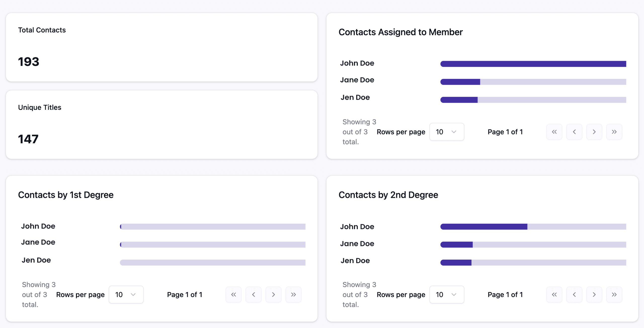Image resolution: width=644 pixels, height=328 pixels.
Task: Open rows per page dropdown in Contacts Assigned to Member
Action: point(447,132)
